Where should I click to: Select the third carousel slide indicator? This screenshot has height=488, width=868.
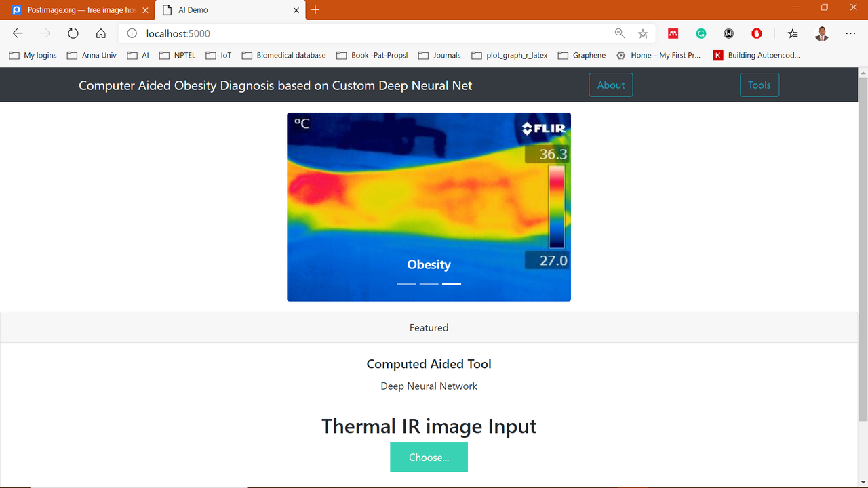click(452, 284)
